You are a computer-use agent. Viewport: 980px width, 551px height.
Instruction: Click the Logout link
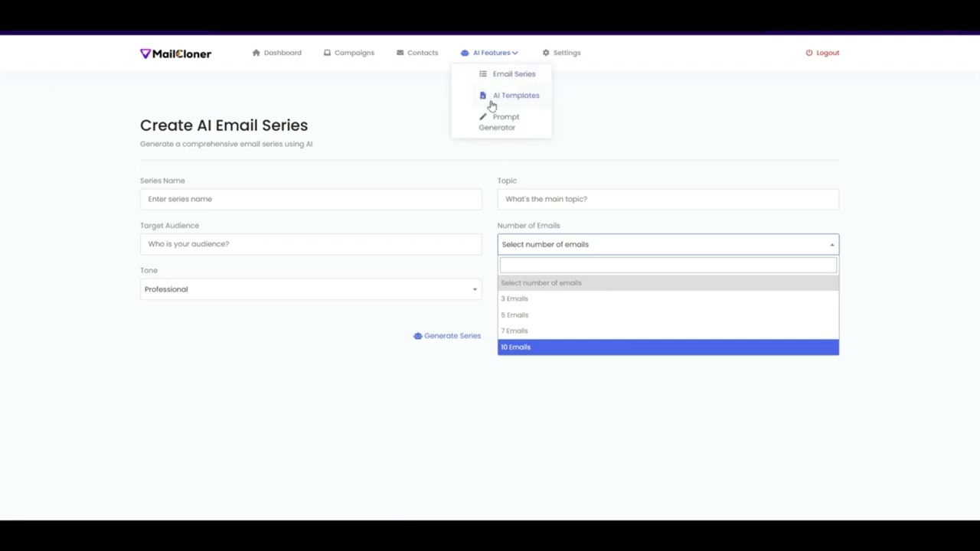coord(822,53)
